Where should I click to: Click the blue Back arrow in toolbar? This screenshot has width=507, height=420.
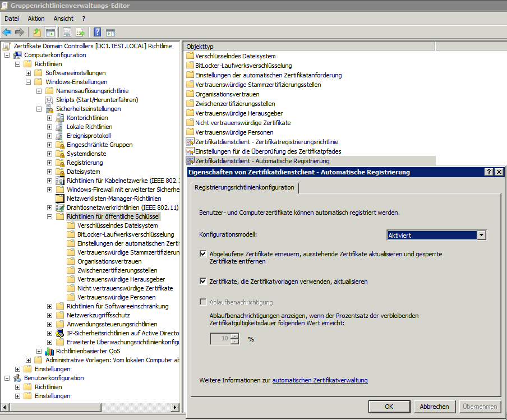tap(7, 32)
